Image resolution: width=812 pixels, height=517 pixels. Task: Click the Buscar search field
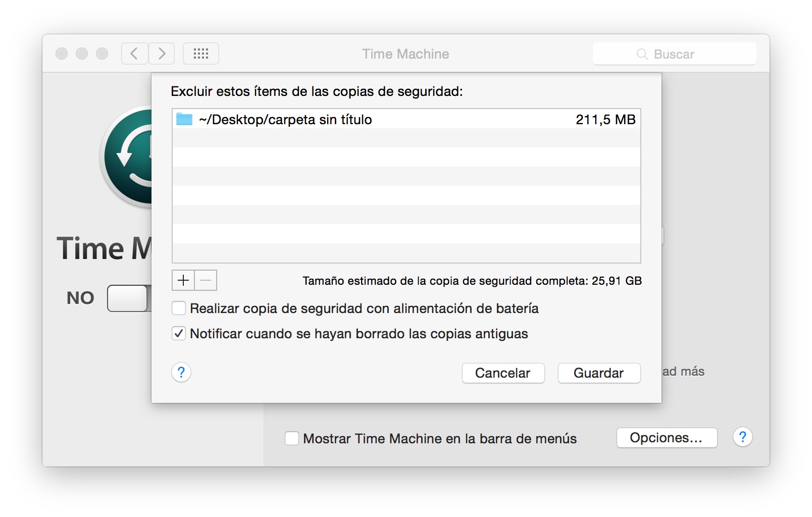pyautogui.click(x=675, y=54)
